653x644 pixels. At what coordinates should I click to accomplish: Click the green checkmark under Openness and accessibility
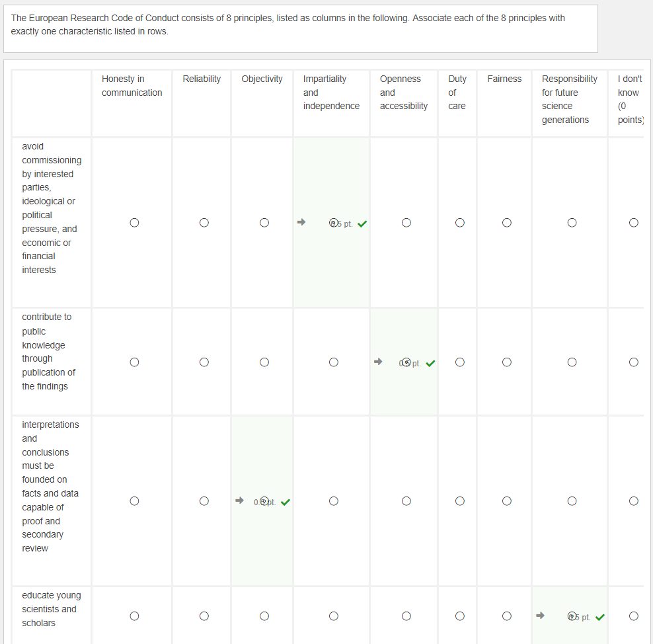430,363
